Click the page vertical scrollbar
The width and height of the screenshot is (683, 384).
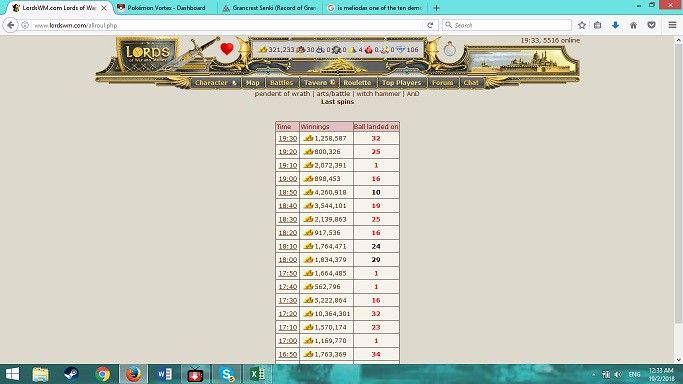pyautogui.click(x=678, y=200)
